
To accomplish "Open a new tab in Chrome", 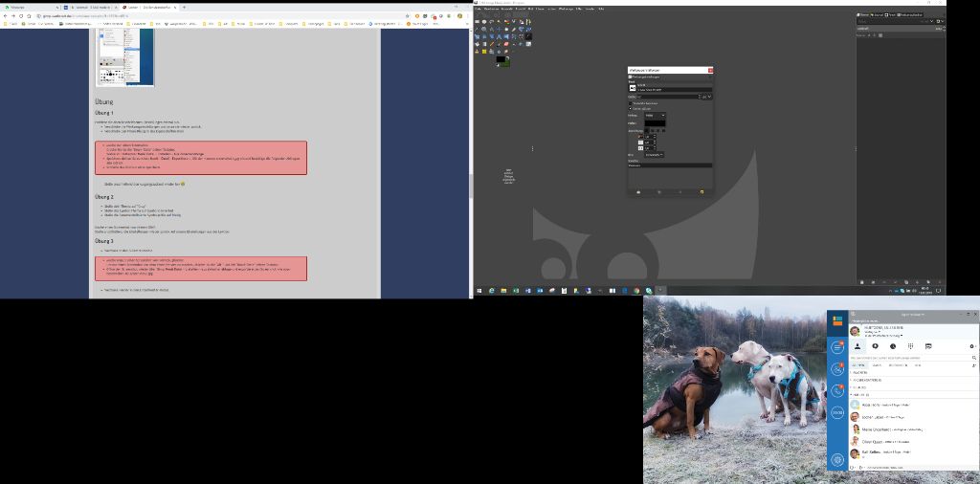I will [x=184, y=8].
